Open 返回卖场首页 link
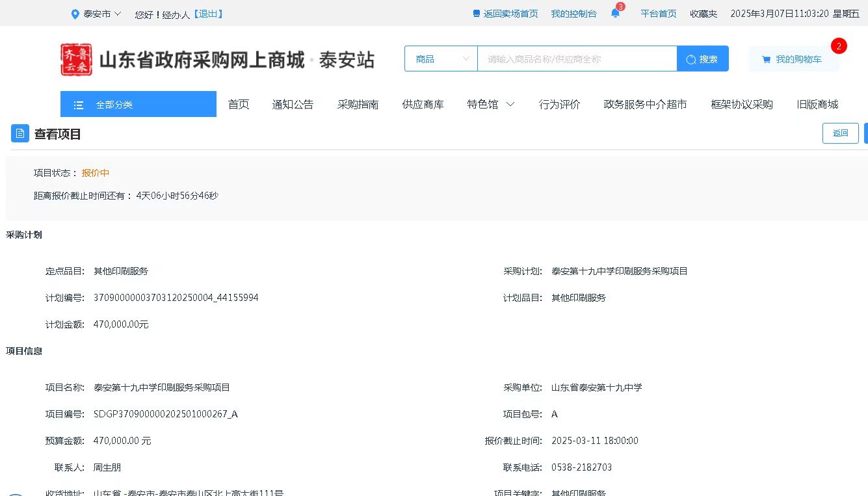The height and width of the screenshot is (496, 868). 510,14
